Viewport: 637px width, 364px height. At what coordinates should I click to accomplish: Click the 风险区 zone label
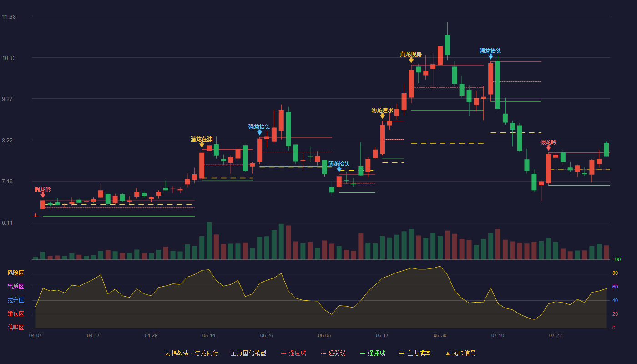[15, 273]
